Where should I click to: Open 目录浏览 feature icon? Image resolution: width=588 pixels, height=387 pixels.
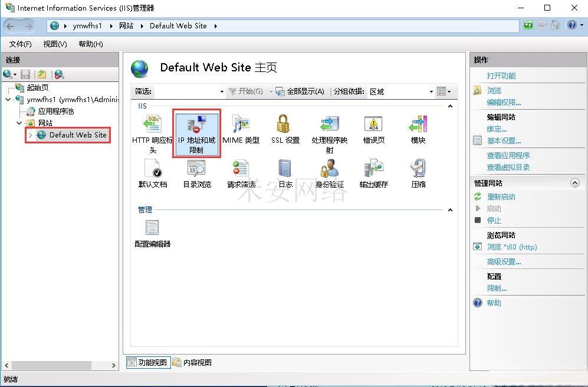point(197,173)
